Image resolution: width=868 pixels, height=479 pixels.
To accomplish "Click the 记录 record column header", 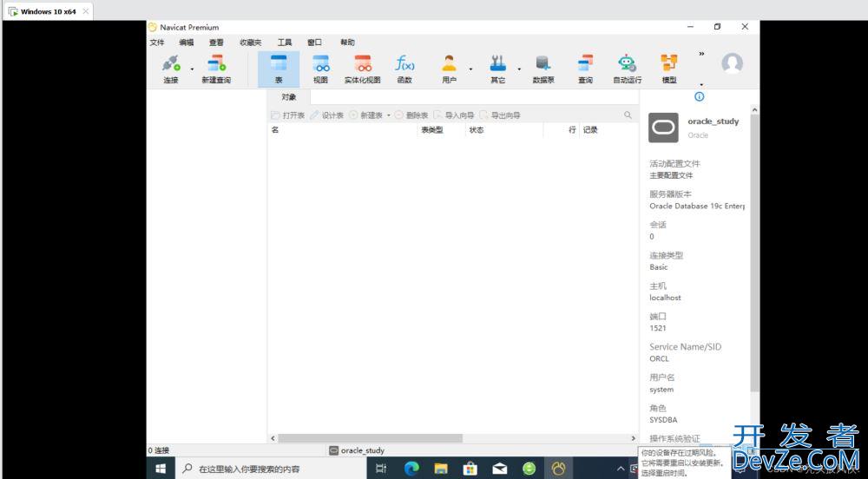I will pos(590,130).
